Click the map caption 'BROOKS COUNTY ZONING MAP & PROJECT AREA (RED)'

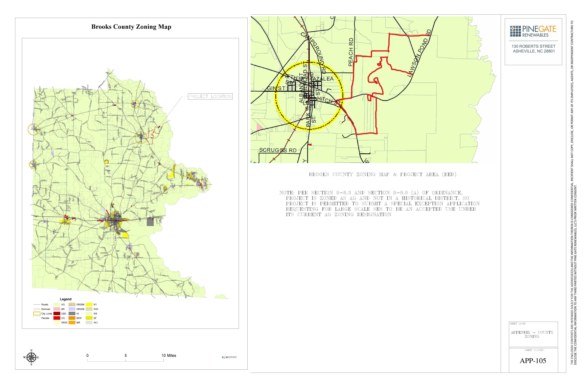(383, 175)
